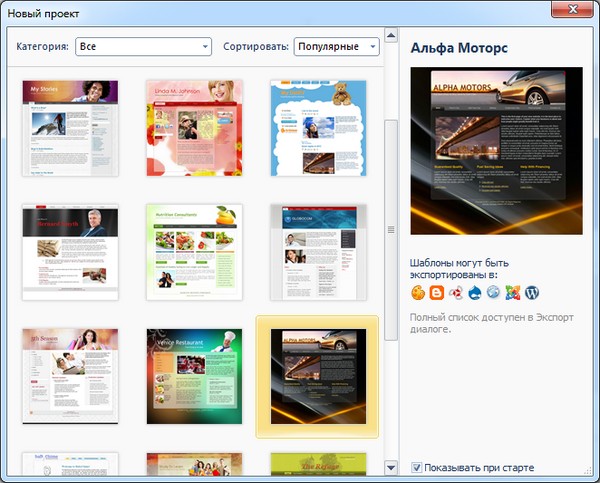Select the 'Nutrition Consultants' template
The height and width of the screenshot is (483, 600).
click(194, 252)
